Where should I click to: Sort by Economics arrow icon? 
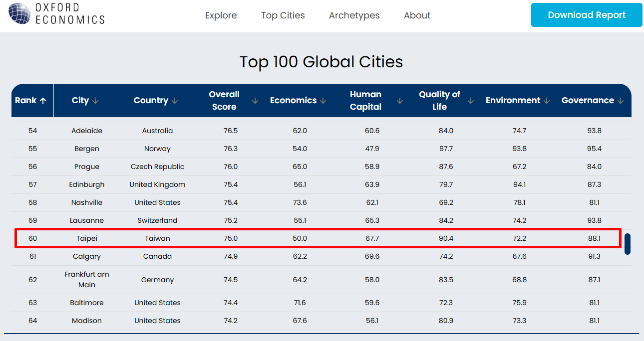(x=323, y=101)
